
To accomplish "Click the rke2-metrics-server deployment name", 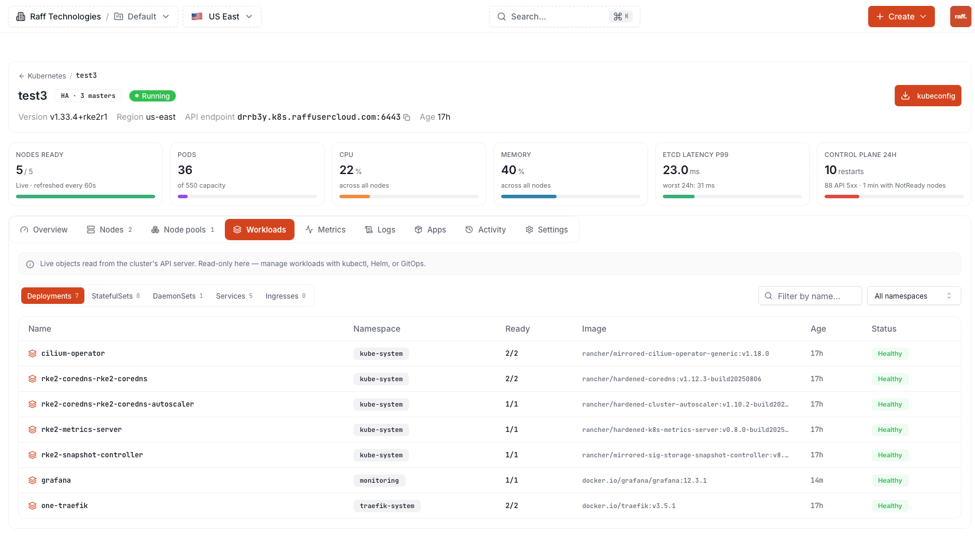I will pos(81,430).
